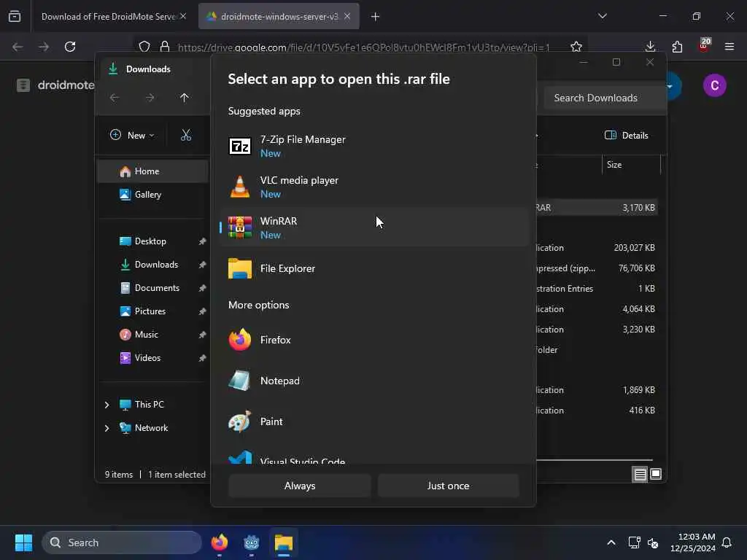Expand the This PC tree node

tap(107, 405)
